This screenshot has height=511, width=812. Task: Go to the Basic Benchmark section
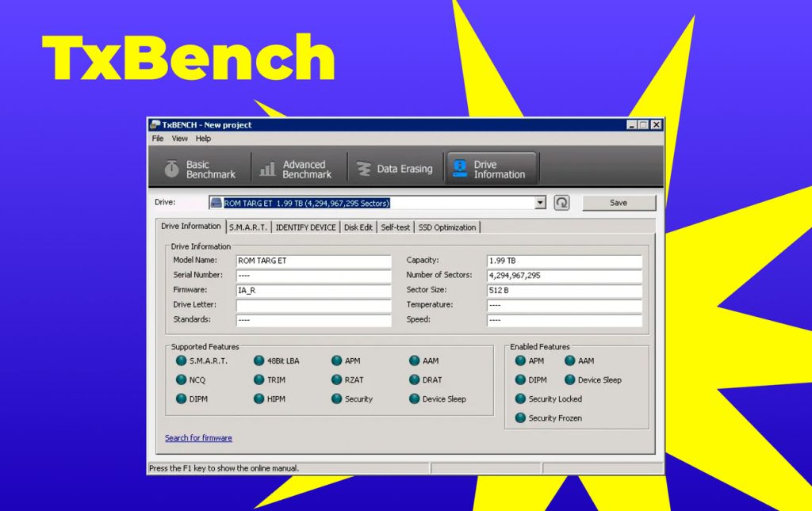point(200,169)
